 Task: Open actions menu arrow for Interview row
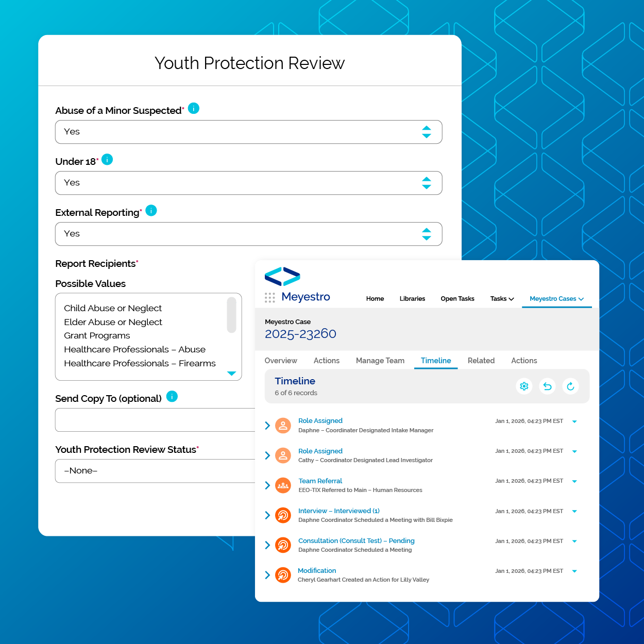pos(574,512)
